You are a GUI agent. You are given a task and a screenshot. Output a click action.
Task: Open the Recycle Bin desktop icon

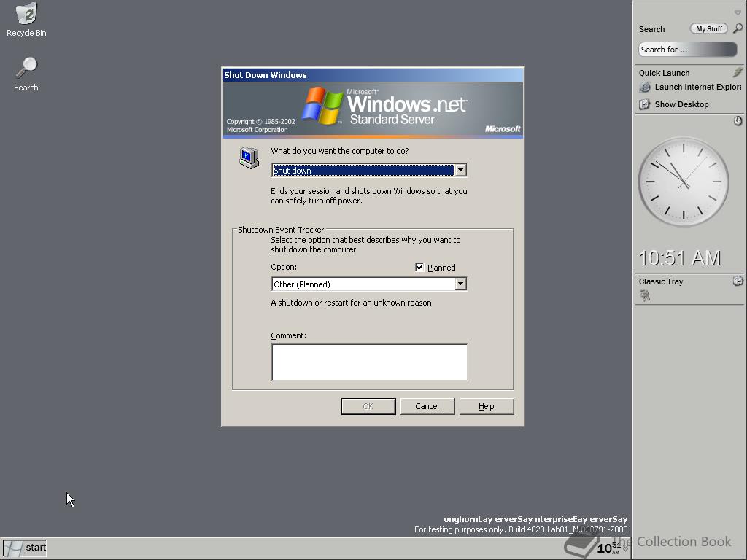pos(27,20)
